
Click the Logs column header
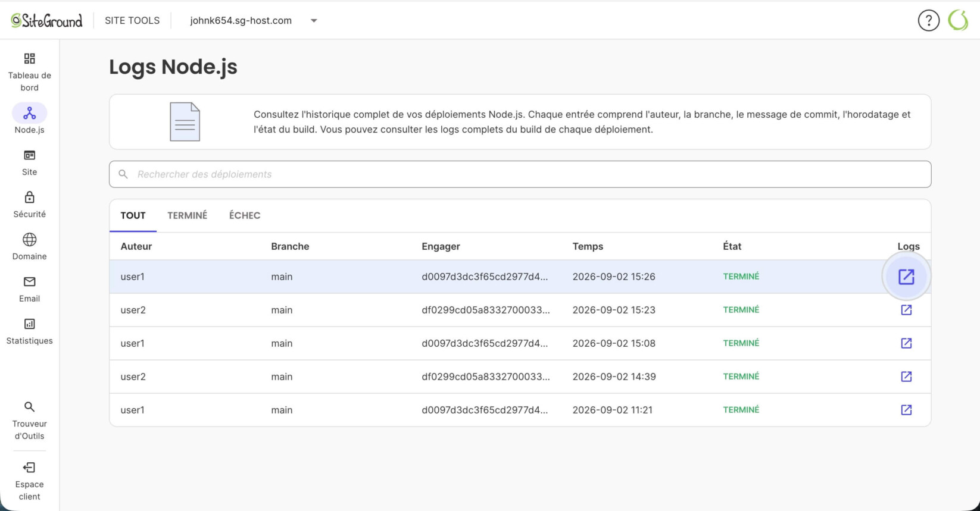(909, 246)
